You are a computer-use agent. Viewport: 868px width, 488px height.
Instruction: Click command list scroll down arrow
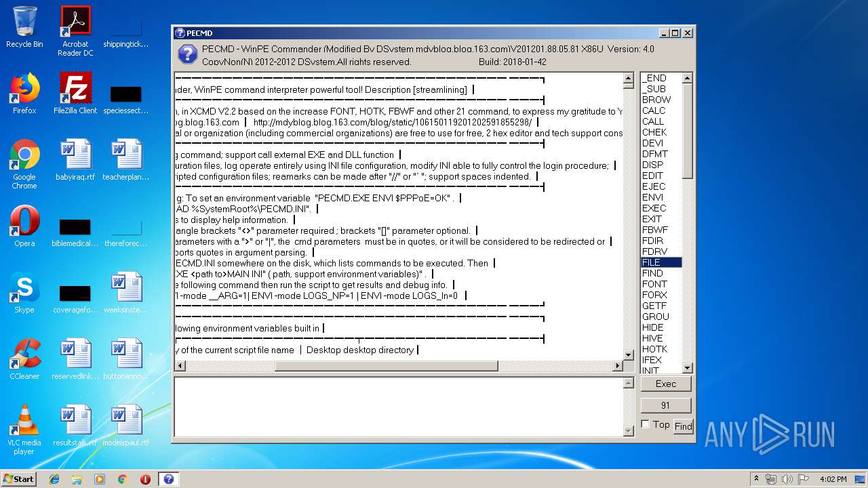687,368
